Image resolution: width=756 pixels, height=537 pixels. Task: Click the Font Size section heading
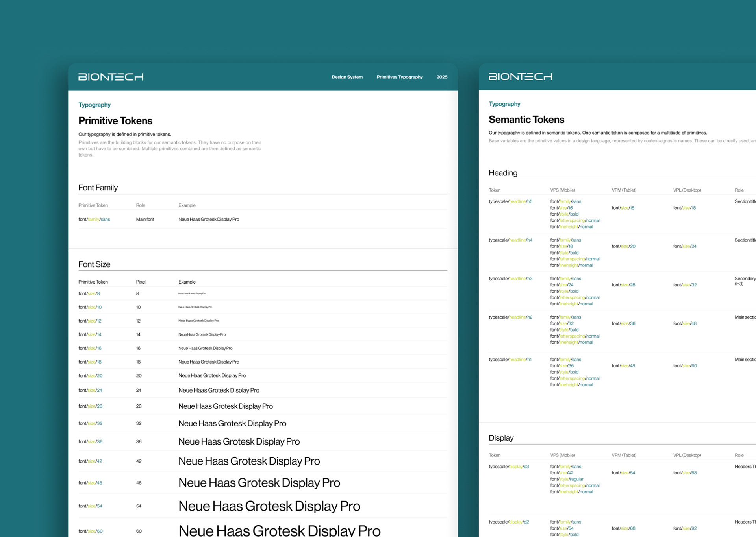[94, 264]
